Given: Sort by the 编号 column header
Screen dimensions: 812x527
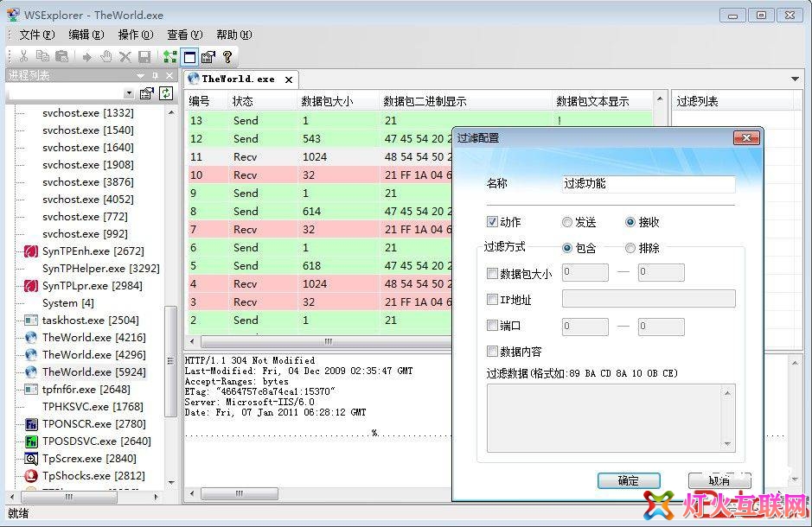Looking at the screenshot, I should [x=206, y=101].
